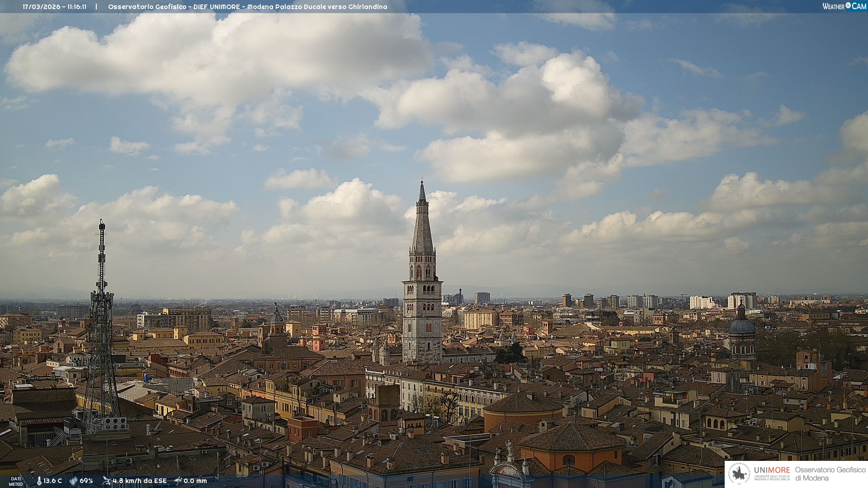Image resolution: width=868 pixels, height=488 pixels.
Task: Click the grey church dome on right
Action: (x=742, y=326)
